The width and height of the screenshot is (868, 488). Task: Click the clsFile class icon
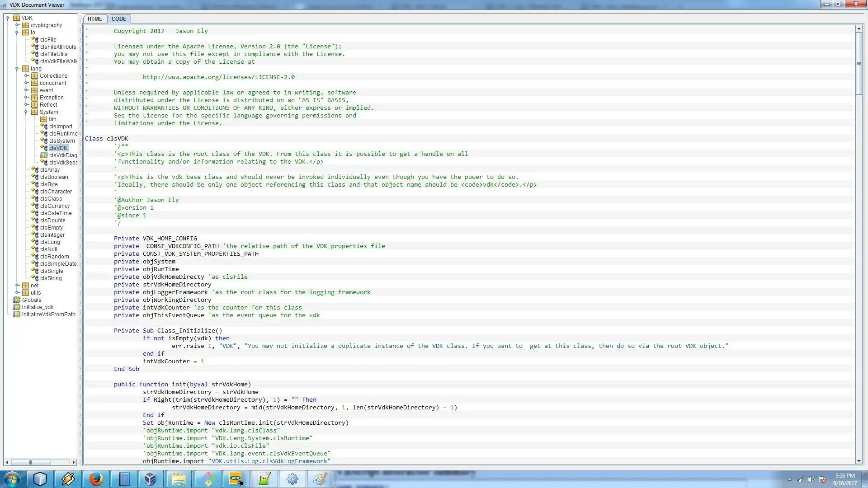(35, 40)
